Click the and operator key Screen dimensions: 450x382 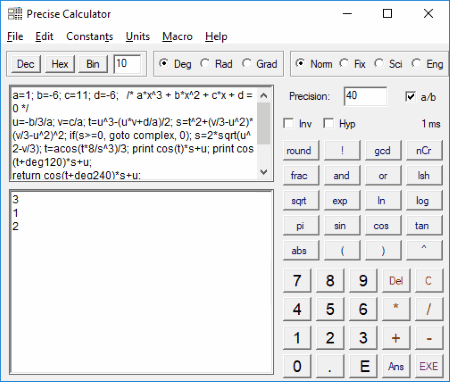342,176
